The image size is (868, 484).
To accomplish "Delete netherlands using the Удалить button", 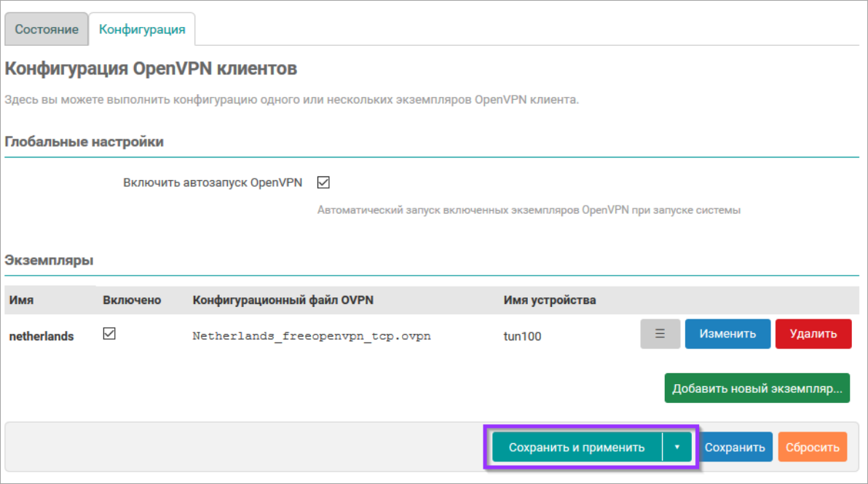I will pos(813,334).
